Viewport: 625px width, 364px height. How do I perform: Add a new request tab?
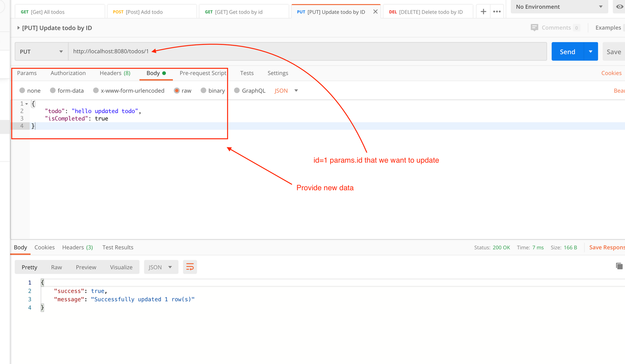click(x=483, y=12)
